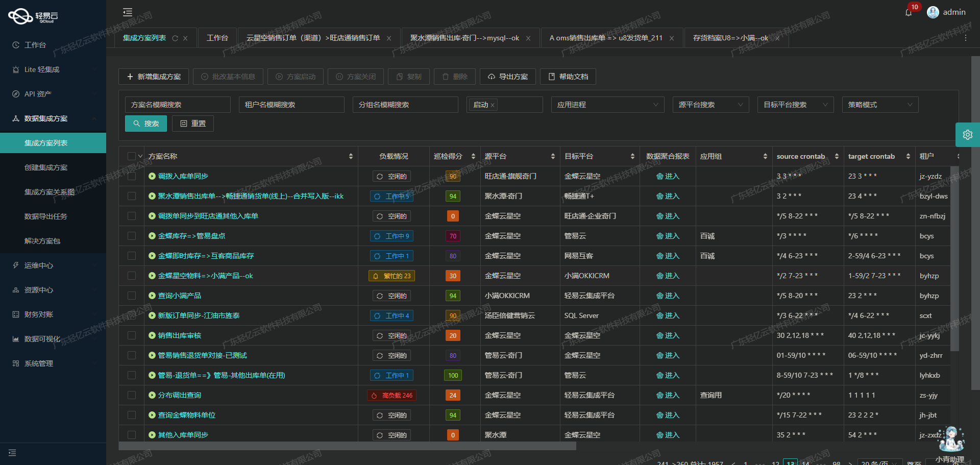
Task: Sort table by 巡检得分 column
Action: (473, 156)
